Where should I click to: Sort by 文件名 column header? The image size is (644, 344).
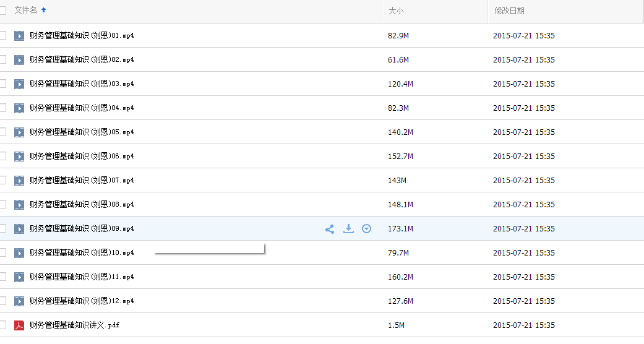pyautogui.click(x=25, y=11)
